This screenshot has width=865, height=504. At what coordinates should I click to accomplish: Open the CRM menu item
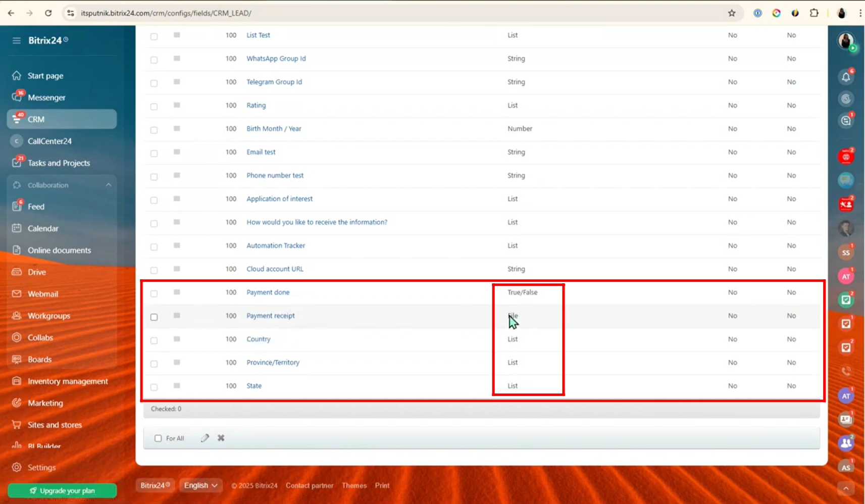pyautogui.click(x=62, y=119)
